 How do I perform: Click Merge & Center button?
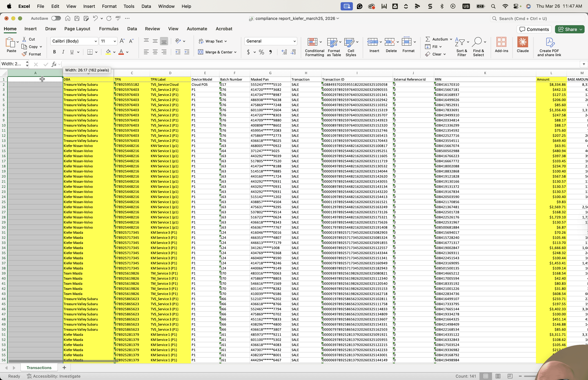217,52
